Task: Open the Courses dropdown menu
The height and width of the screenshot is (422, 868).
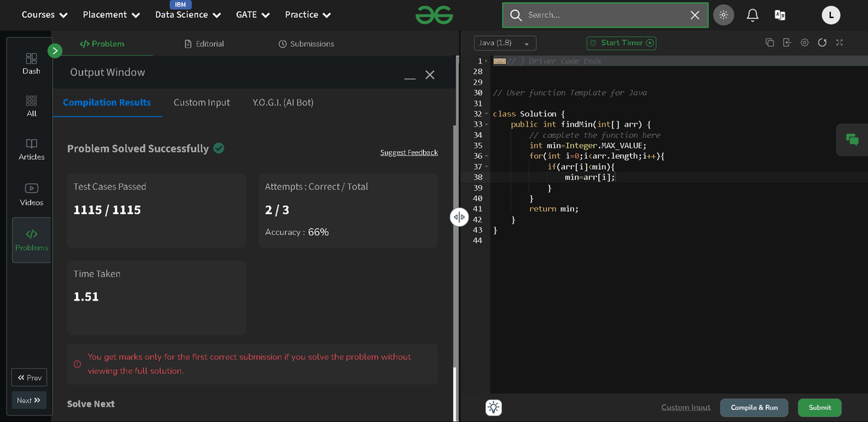Action: coord(45,14)
